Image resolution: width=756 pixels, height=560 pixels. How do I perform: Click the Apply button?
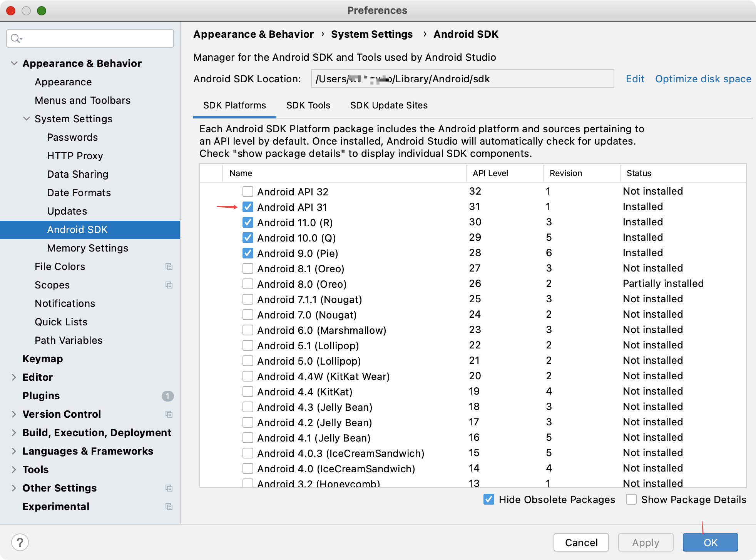[x=646, y=542]
